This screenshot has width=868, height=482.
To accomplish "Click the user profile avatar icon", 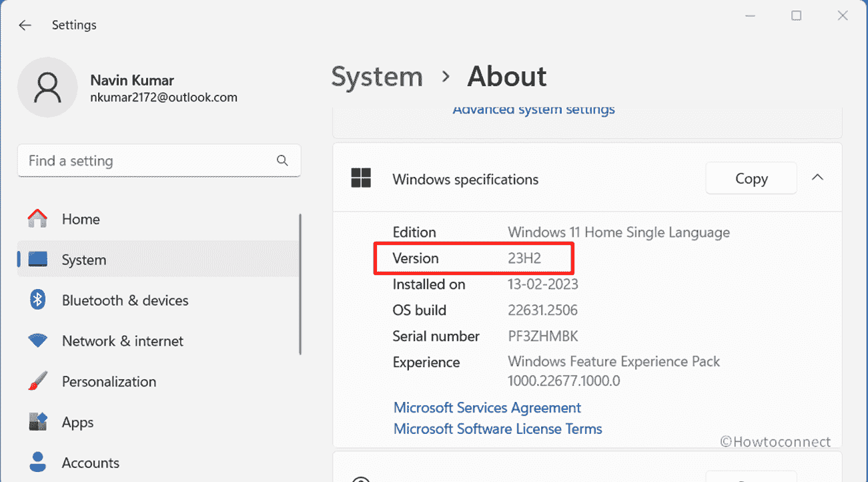I will pos(47,87).
